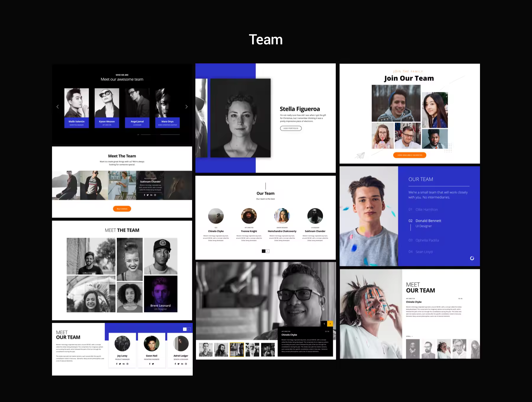The height and width of the screenshot is (402, 532).
Task: Click the white pagination square under Our Team
Action: pos(267,251)
